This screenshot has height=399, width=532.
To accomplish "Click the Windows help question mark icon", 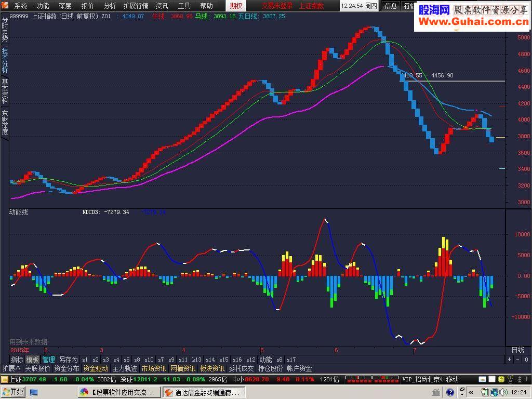I will pos(450,392).
